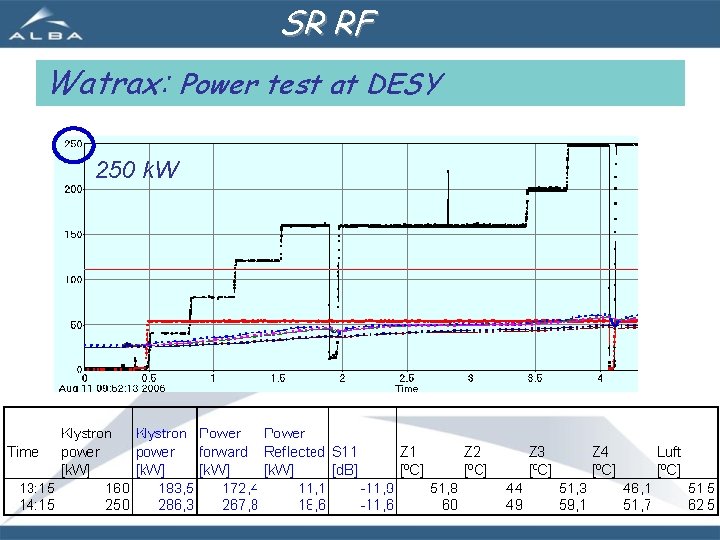
Task: Select the '51,8' Z1 cell
Action: point(444,488)
